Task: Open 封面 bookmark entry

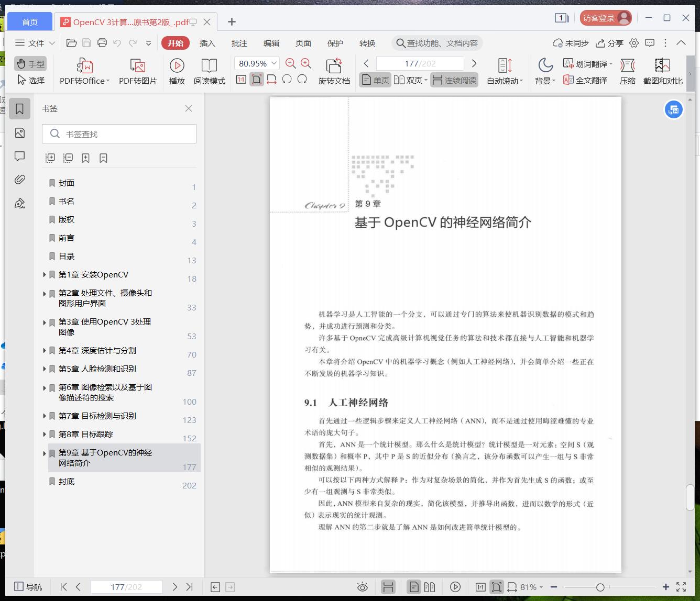Action: 67,183
